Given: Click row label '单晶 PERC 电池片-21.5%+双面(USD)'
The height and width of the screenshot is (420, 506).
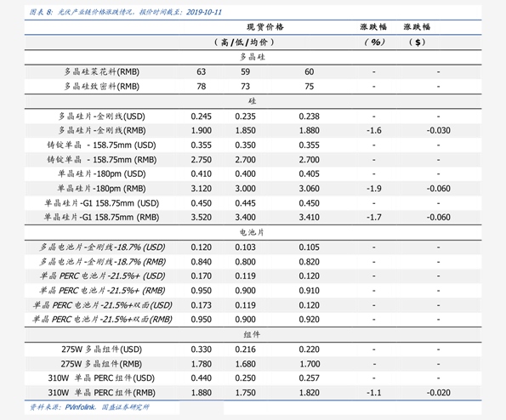Looking at the screenshot, I should point(103,305).
